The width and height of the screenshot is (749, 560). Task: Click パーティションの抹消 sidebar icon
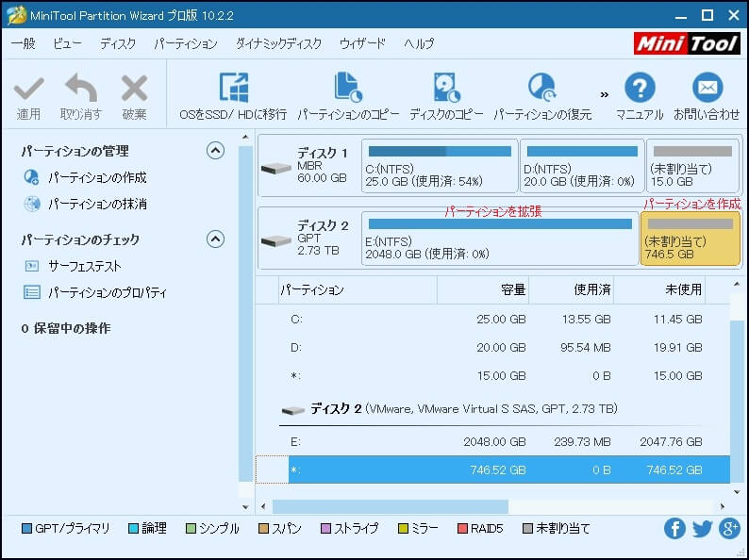(31, 204)
